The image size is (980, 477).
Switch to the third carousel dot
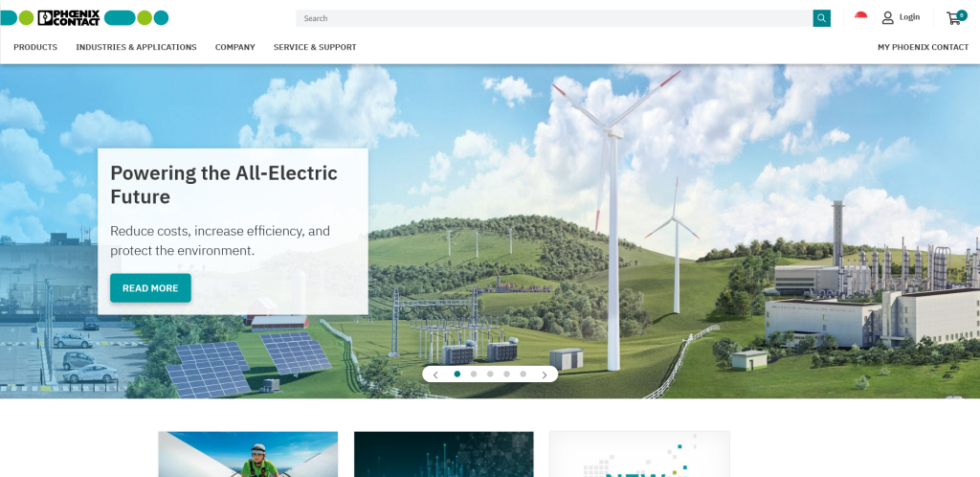[490, 374]
